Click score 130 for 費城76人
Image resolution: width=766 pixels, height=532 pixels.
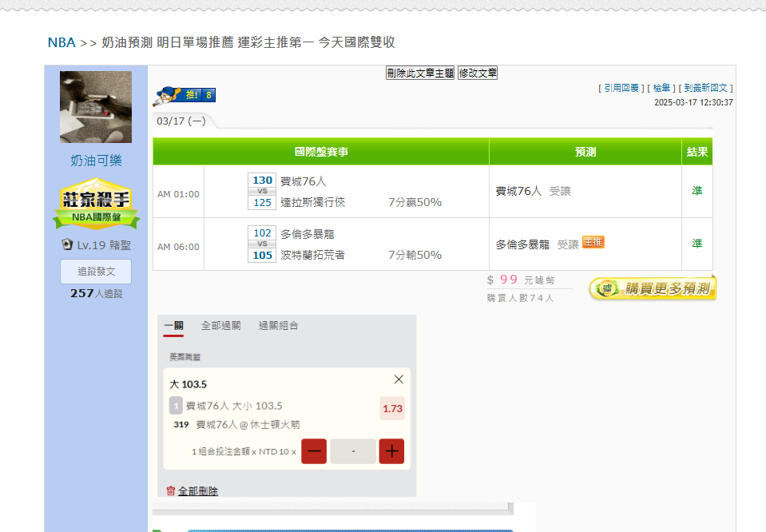point(262,181)
